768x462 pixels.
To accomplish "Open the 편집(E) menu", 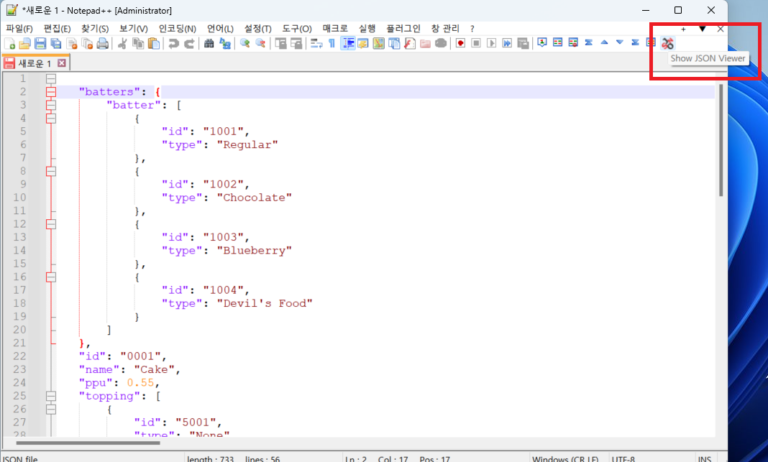I will 57,29.
